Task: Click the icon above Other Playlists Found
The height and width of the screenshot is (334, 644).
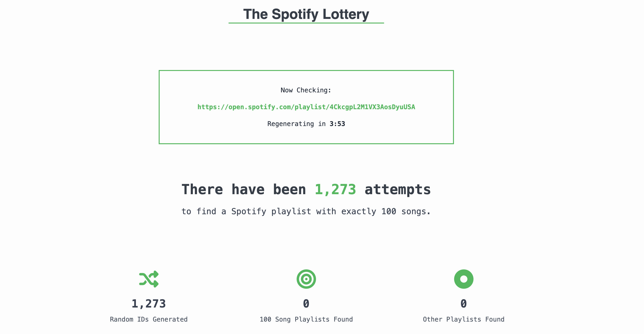Action: click(x=464, y=279)
